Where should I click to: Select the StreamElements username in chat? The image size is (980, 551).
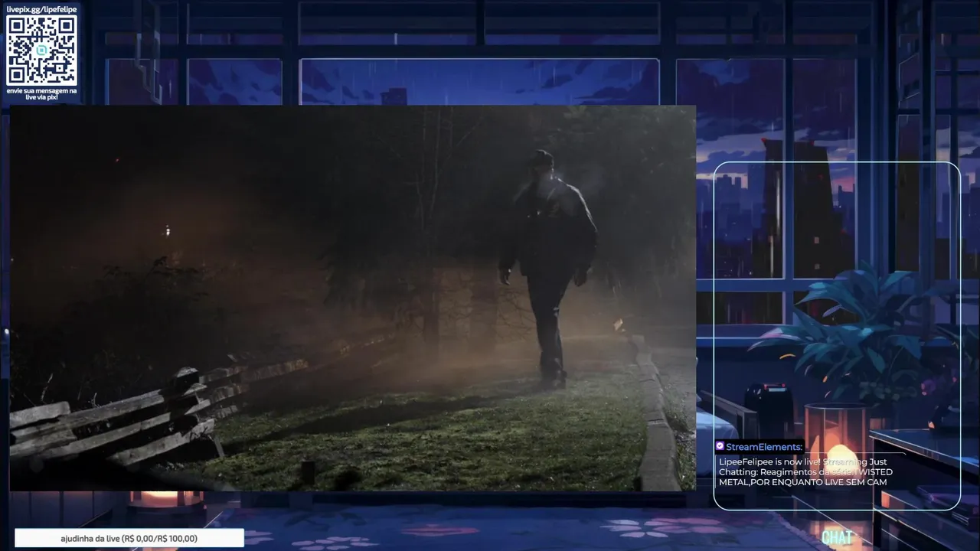(x=764, y=447)
